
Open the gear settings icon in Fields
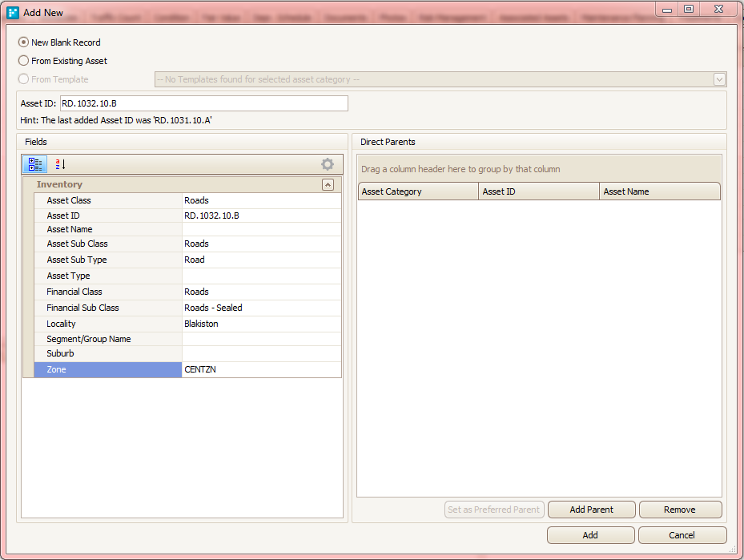(328, 164)
